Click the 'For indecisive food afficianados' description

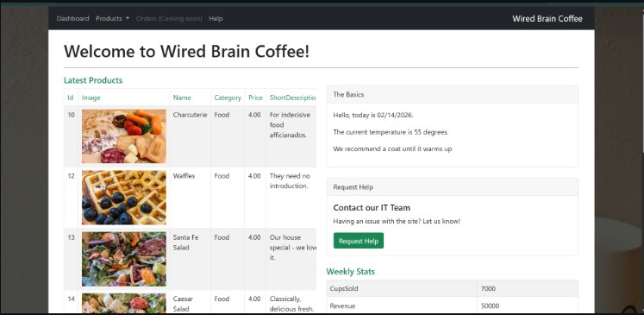[290, 124]
